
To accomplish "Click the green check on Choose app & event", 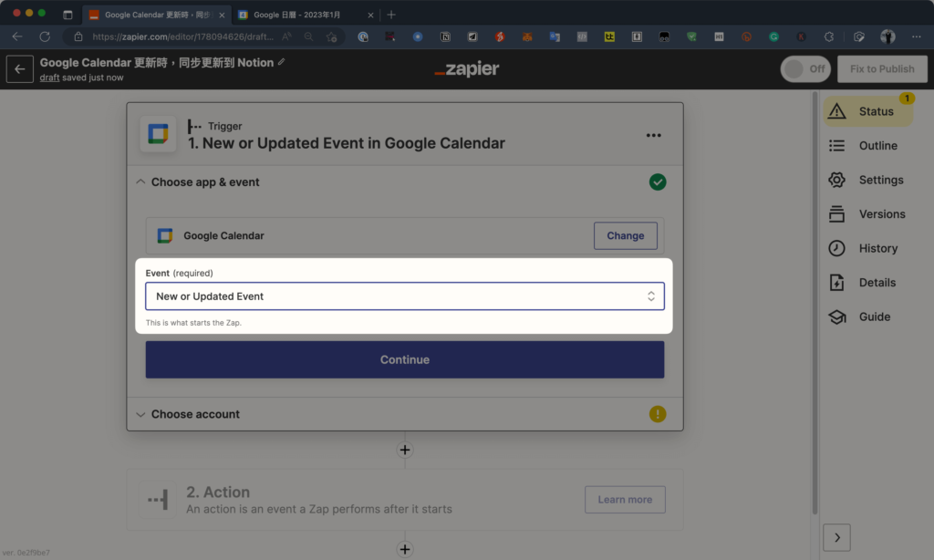I will [658, 181].
